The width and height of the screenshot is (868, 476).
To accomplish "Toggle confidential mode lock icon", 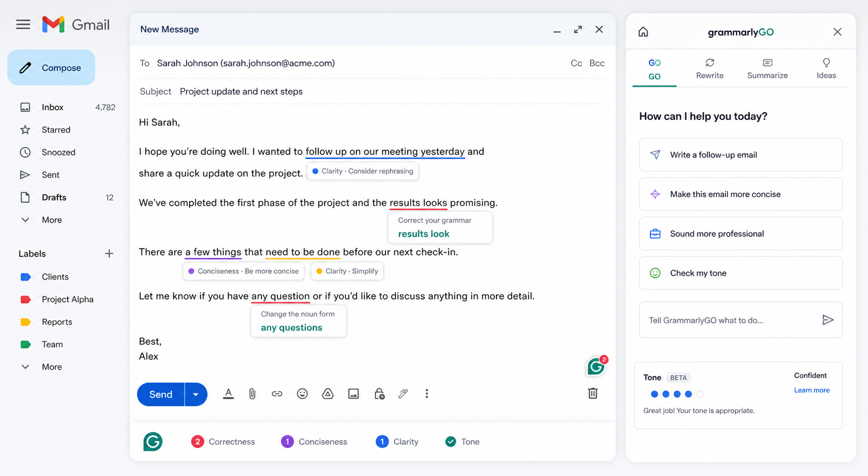I will point(379,394).
